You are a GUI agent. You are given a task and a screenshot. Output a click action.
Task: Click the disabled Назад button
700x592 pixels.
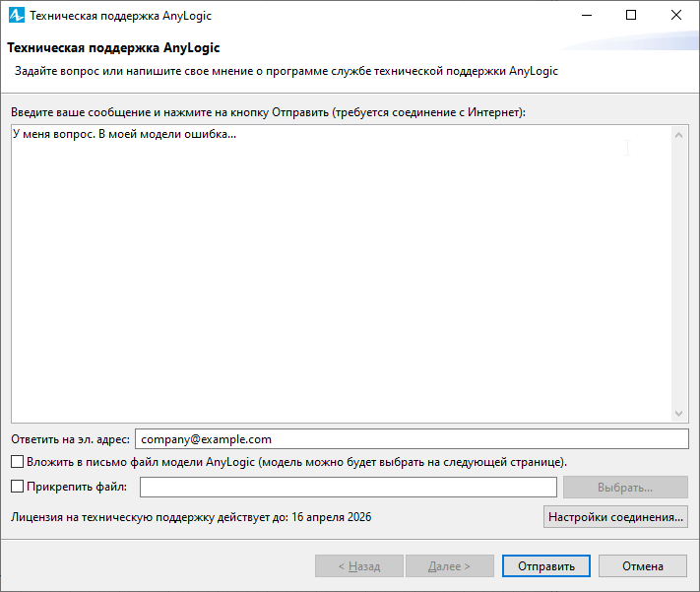pos(359,566)
